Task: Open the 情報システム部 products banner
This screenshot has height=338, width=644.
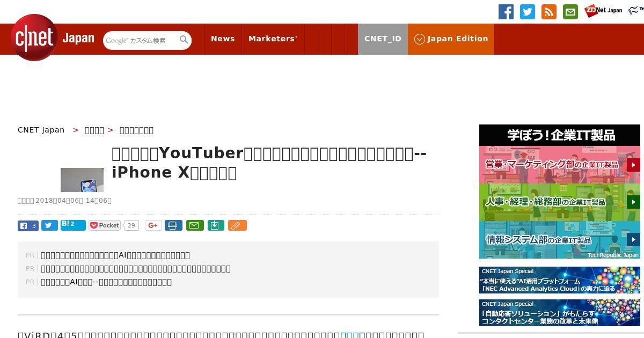Action: pos(560,240)
